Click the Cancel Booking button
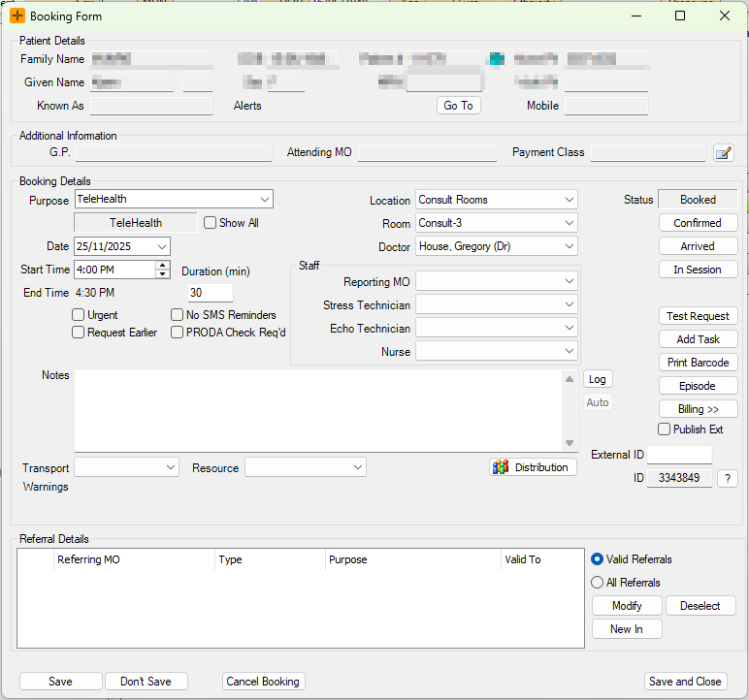This screenshot has height=700, width=749. (263, 682)
